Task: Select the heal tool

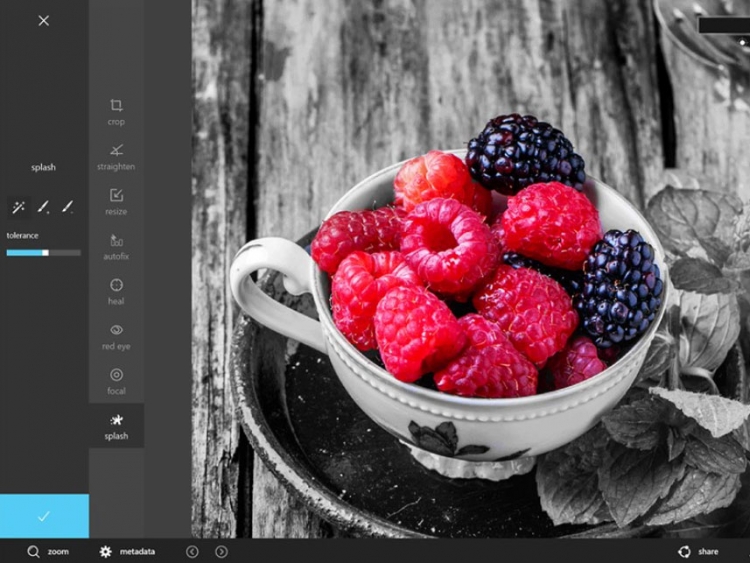Action: pos(116,291)
